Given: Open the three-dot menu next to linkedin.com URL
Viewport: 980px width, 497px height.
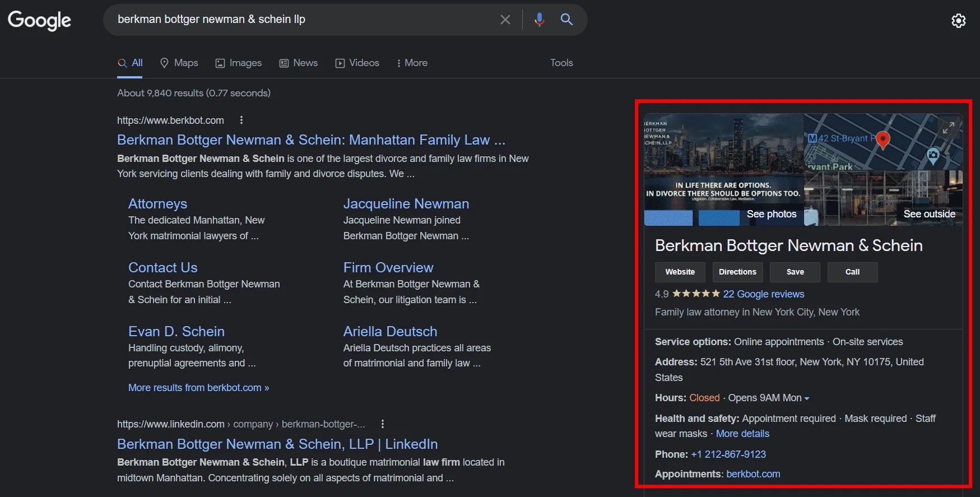Looking at the screenshot, I should (383, 424).
